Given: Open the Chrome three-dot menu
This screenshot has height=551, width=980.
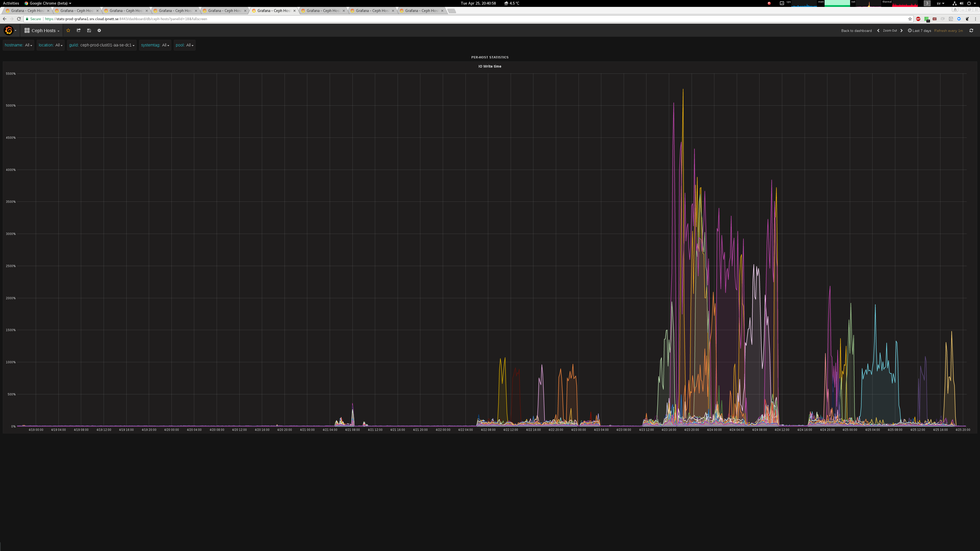Looking at the screenshot, I should coord(975,19).
